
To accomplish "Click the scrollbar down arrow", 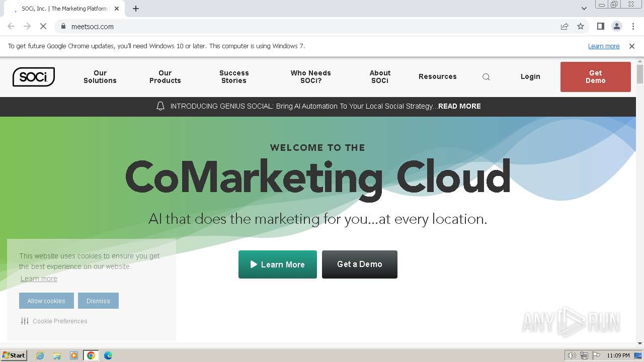I will click(x=640, y=343).
